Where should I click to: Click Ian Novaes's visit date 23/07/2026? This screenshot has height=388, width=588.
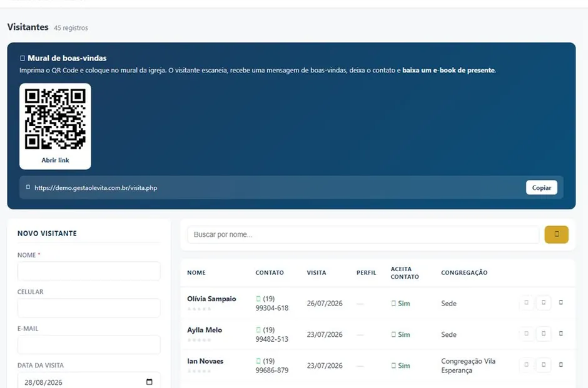point(325,366)
